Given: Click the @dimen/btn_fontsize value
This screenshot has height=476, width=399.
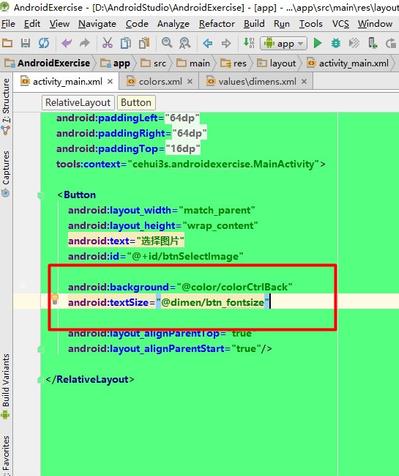Looking at the screenshot, I should [212, 302].
